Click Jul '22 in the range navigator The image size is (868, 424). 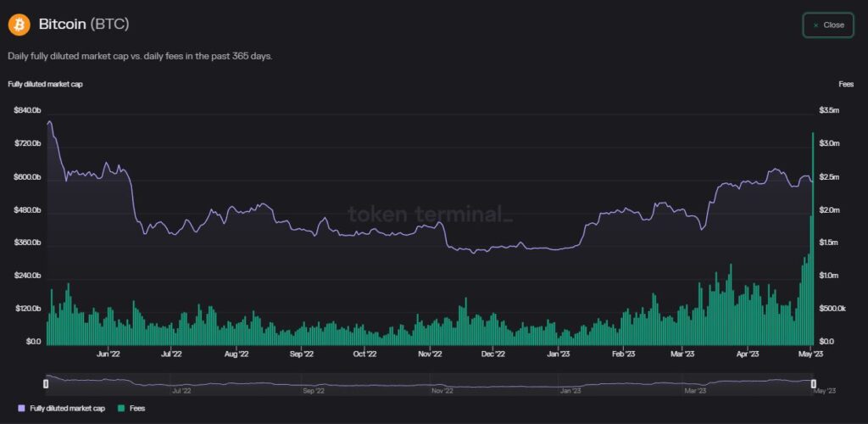181,391
